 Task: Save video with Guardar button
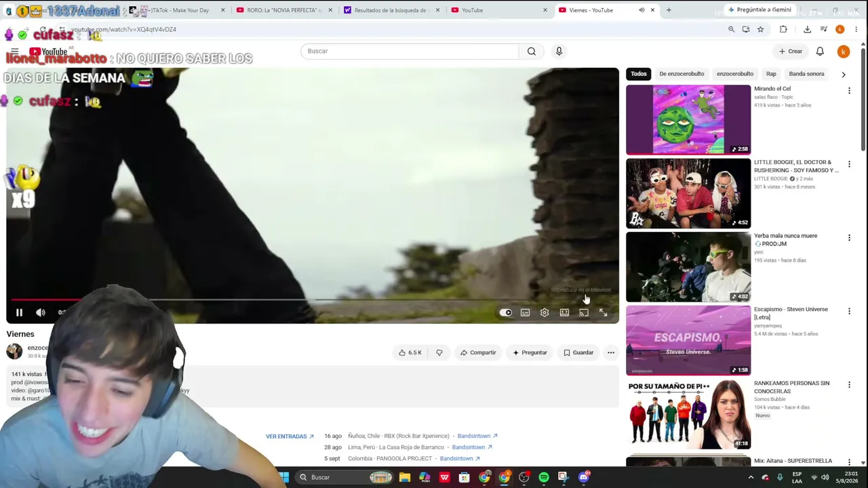tap(578, 352)
